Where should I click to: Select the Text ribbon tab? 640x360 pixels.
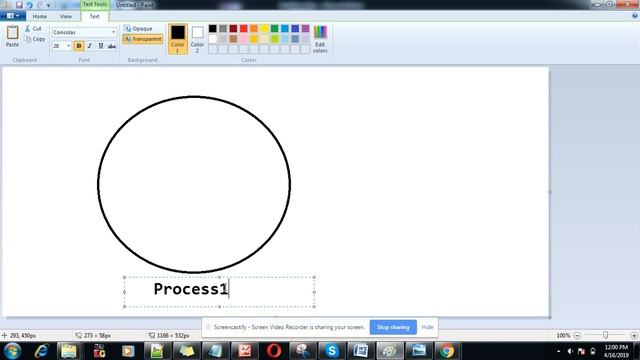94,16
